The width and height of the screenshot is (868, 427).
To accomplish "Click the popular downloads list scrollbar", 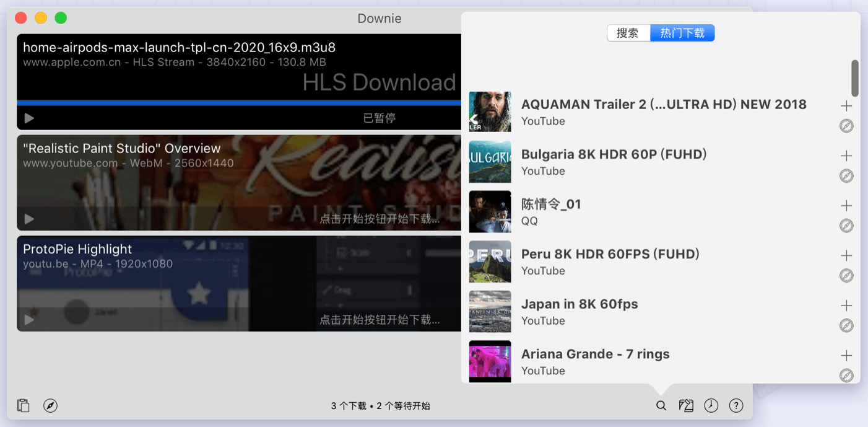I will (x=855, y=78).
